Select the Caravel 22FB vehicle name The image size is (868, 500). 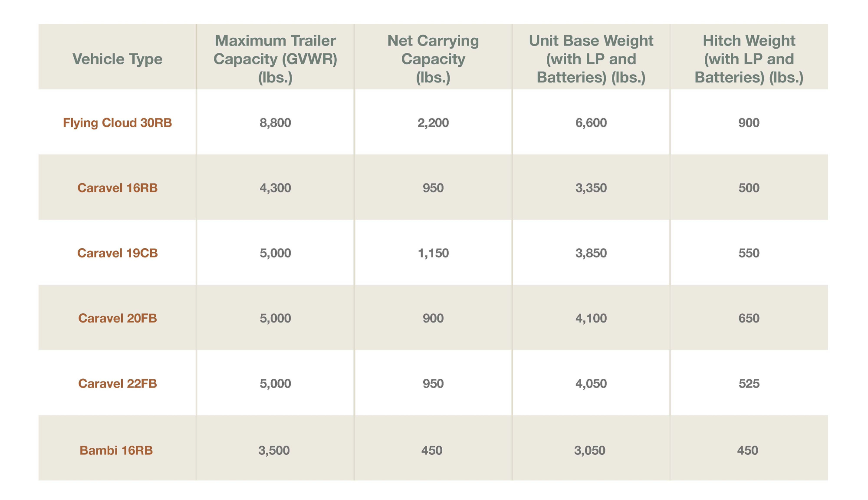pos(117,384)
